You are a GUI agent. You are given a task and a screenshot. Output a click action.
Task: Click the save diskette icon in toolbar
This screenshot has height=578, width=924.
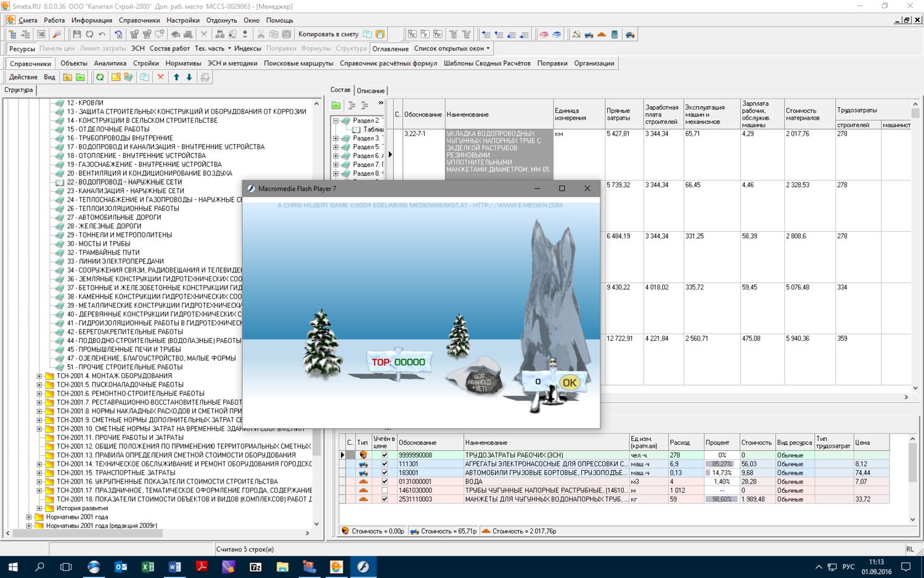click(x=76, y=35)
